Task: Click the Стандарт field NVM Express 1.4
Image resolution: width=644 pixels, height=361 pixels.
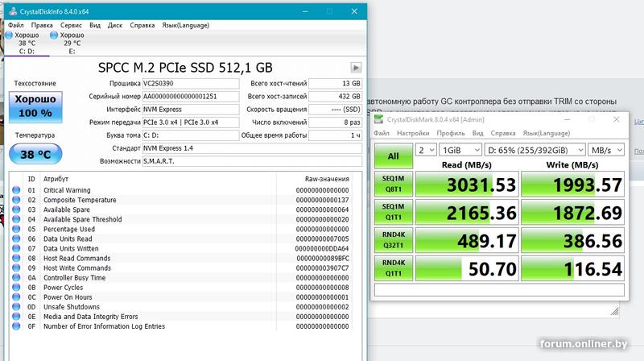Action: pyautogui.click(x=252, y=148)
